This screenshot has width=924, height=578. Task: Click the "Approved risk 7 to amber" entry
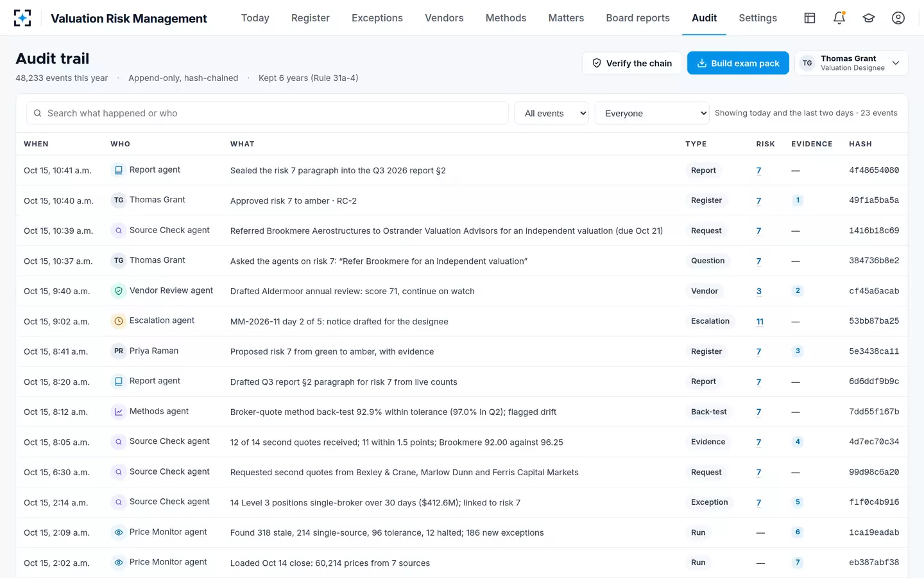(293, 201)
